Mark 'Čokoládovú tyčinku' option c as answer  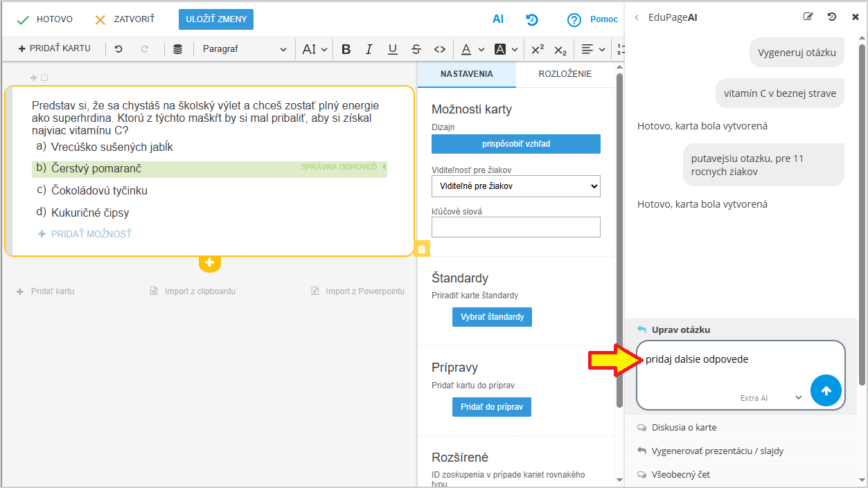99,190
